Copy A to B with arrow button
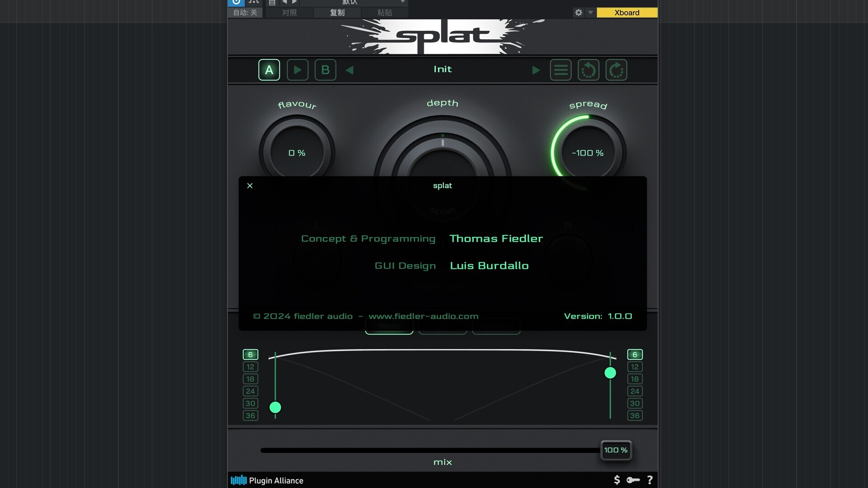 point(297,70)
